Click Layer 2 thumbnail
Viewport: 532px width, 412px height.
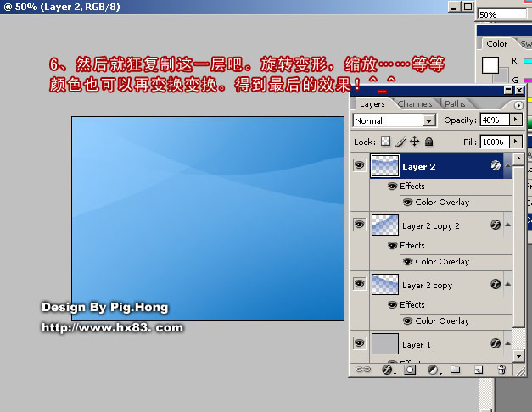point(384,165)
